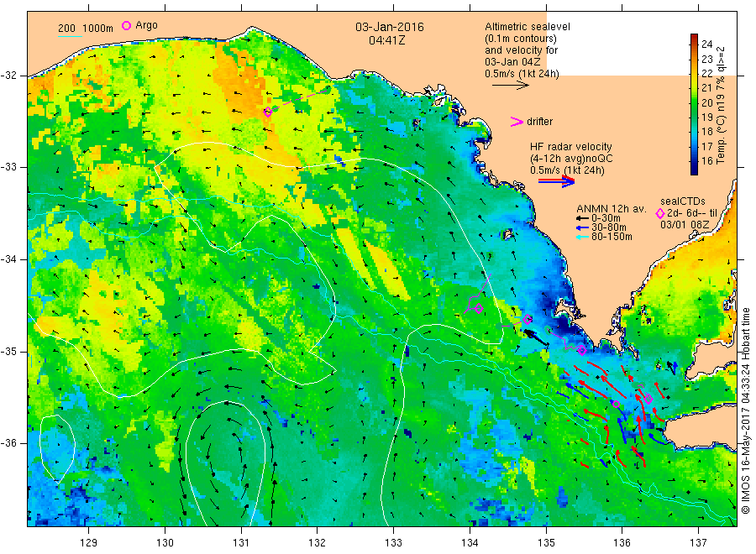Click the temperature color bar
The width and height of the screenshot is (756, 554).
click(694, 104)
